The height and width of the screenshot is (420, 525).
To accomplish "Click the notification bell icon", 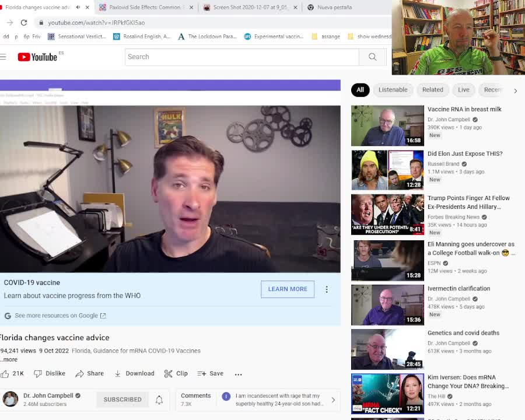I will (x=159, y=400).
